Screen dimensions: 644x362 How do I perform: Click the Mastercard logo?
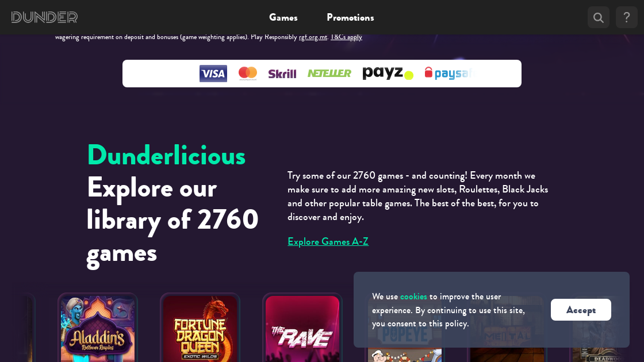(x=248, y=74)
